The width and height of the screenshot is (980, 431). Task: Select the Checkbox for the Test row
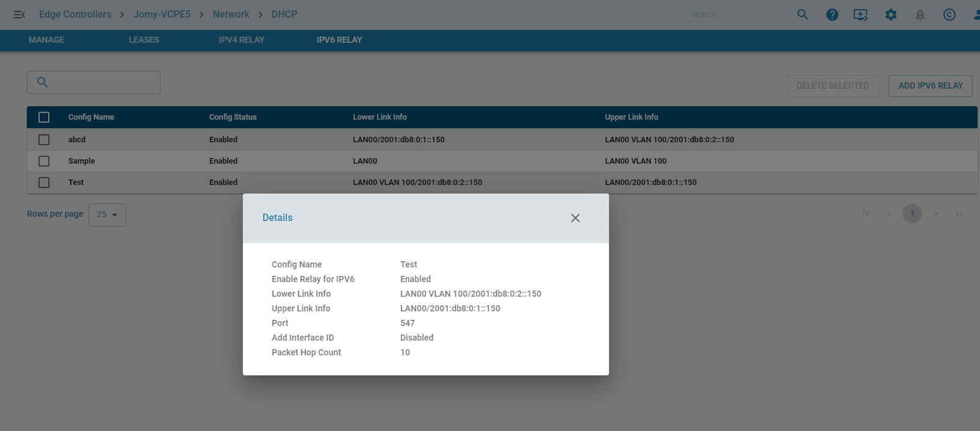tap(44, 183)
